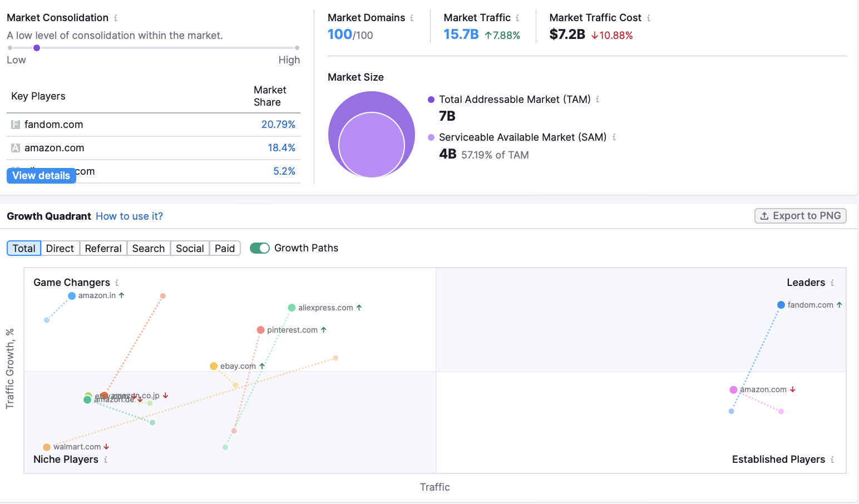Click the fandom.com data point in Leaders

coord(781,305)
